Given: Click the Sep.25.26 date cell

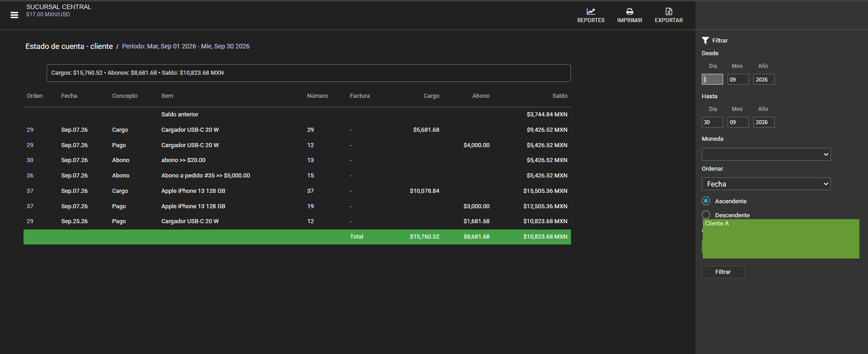Looking at the screenshot, I should click(75, 221).
